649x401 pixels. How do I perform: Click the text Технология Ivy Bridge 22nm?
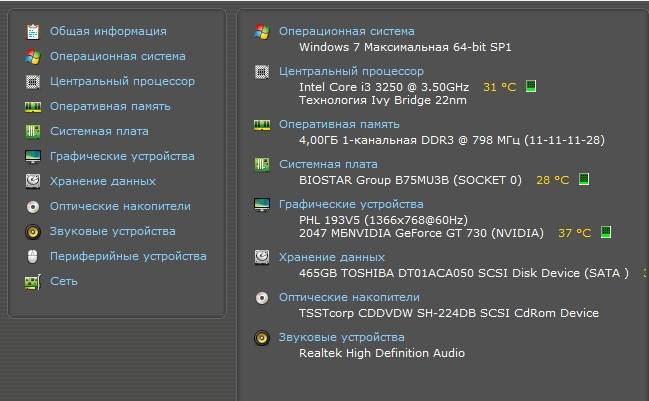[383, 101]
